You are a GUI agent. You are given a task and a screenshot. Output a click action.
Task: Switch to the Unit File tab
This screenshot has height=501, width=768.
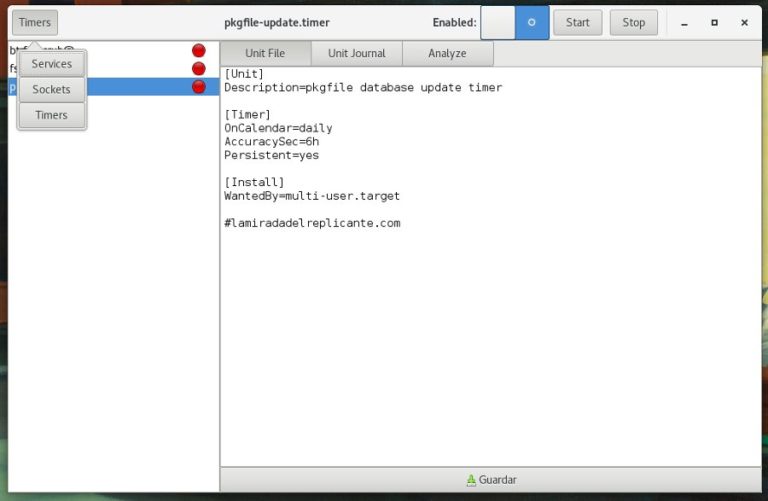tap(265, 53)
